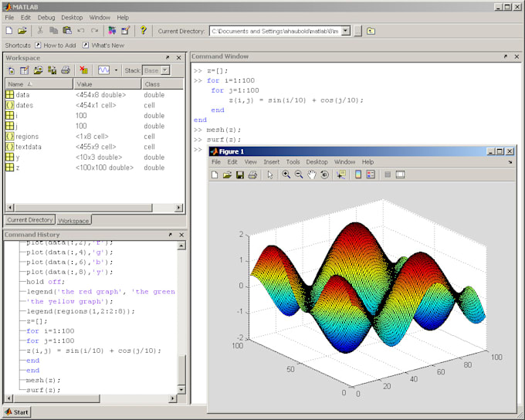
Task: Sort workspace by Value column header
Action: pyautogui.click(x=107, y=84)
